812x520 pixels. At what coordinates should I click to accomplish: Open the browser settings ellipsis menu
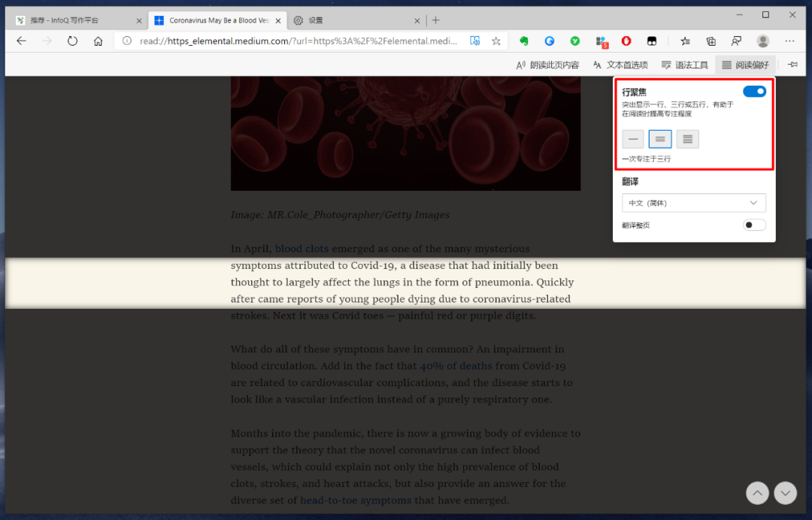(x=789, y=41)
